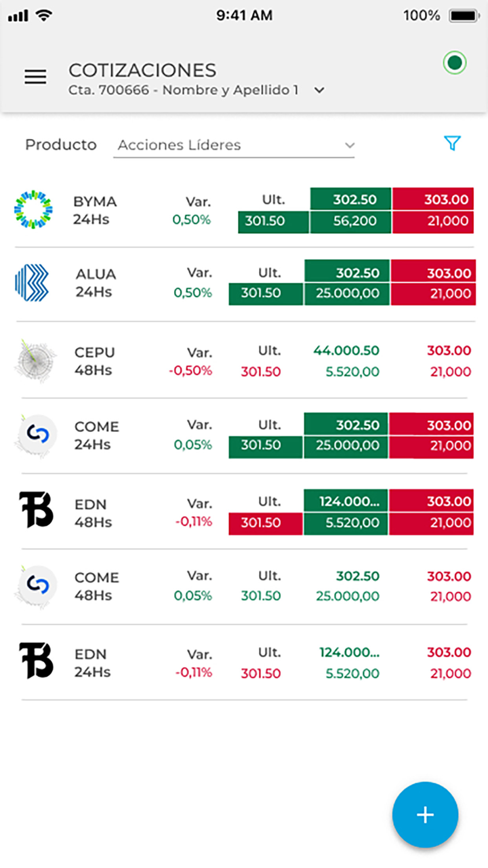Tap COME 24Hs green 25.000,00 volume cell
The image size is (488, 868).
[x=346, y=446]
